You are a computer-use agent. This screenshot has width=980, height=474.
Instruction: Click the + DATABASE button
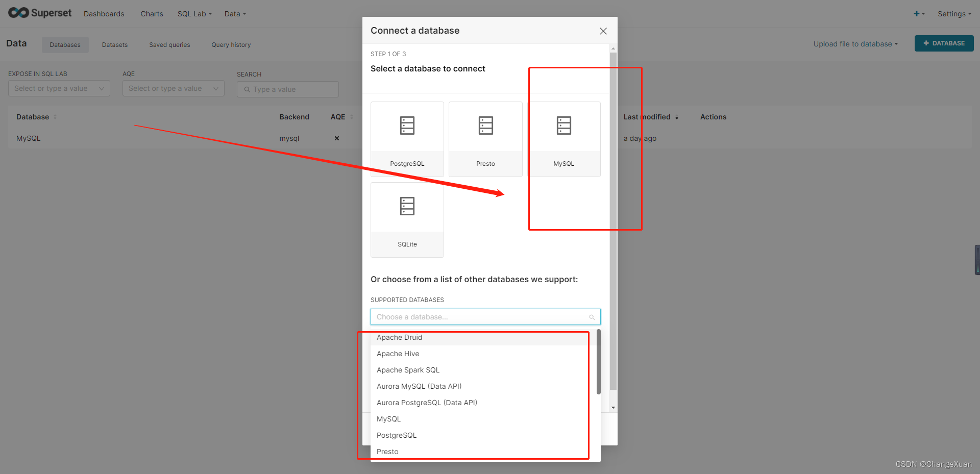[x=944, y=43]
